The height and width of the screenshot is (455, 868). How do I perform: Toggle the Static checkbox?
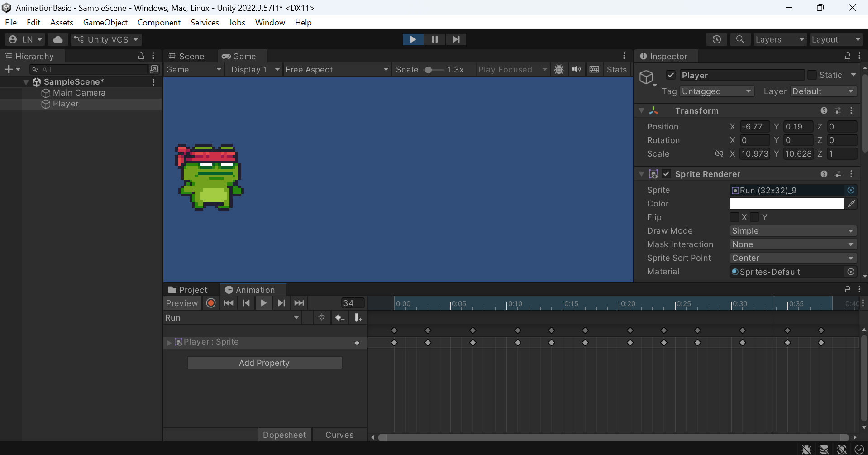coord(812,75)
